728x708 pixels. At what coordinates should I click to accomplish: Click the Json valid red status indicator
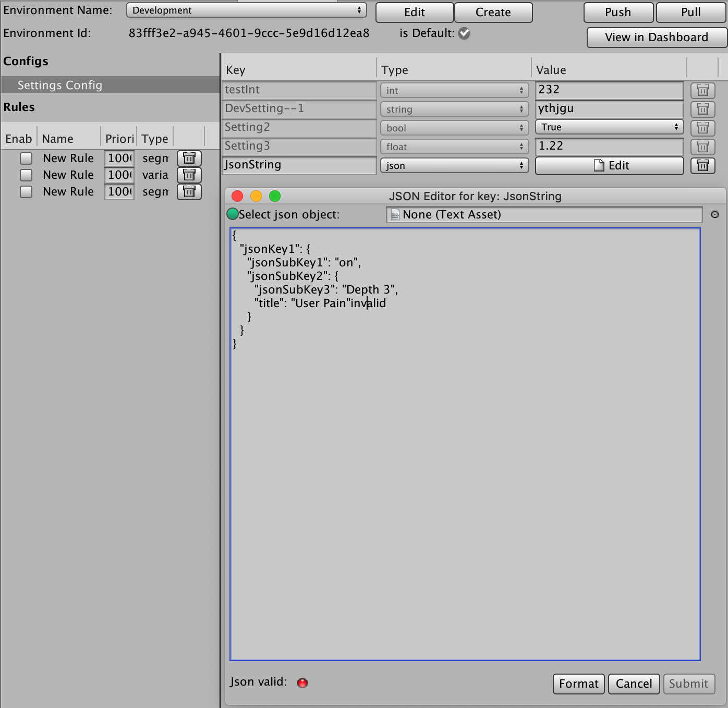coord(302,683)
